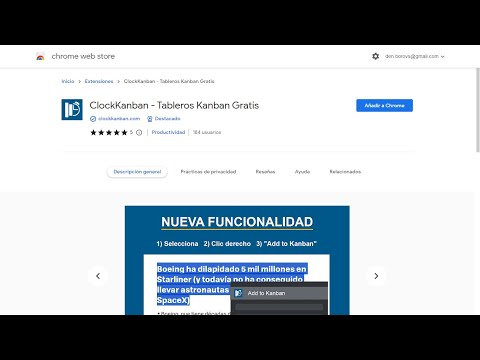Click the Chrome Web Store rainbow logo
This screenshot has width=480, height=360.
[x=40, y=57]
